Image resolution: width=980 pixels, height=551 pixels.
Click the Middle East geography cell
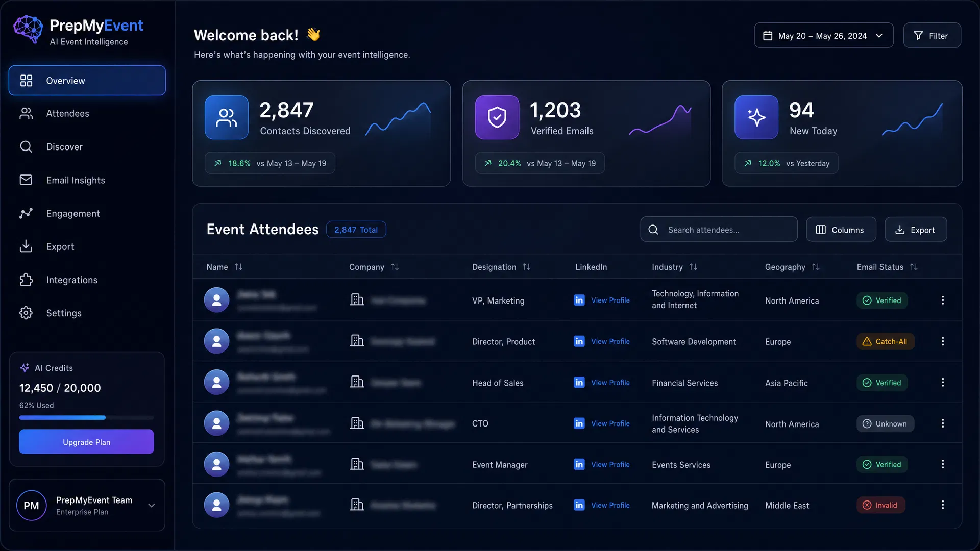coord(787,506)
